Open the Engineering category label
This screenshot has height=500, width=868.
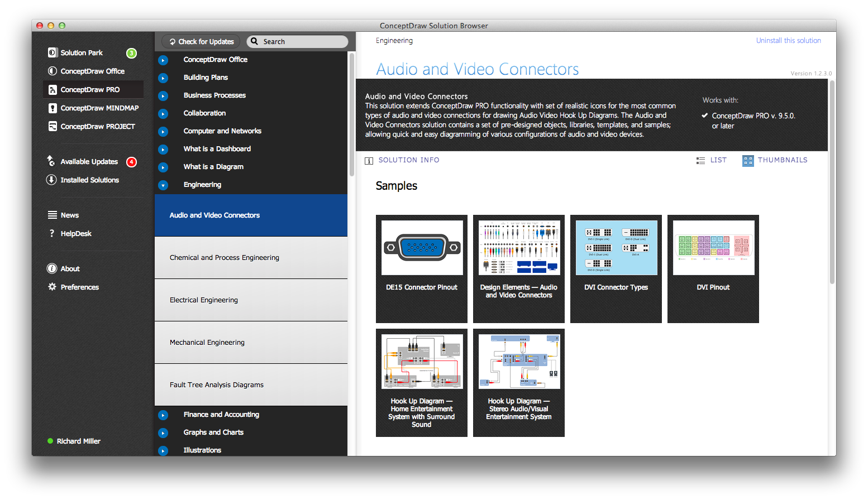coord(202,185)
